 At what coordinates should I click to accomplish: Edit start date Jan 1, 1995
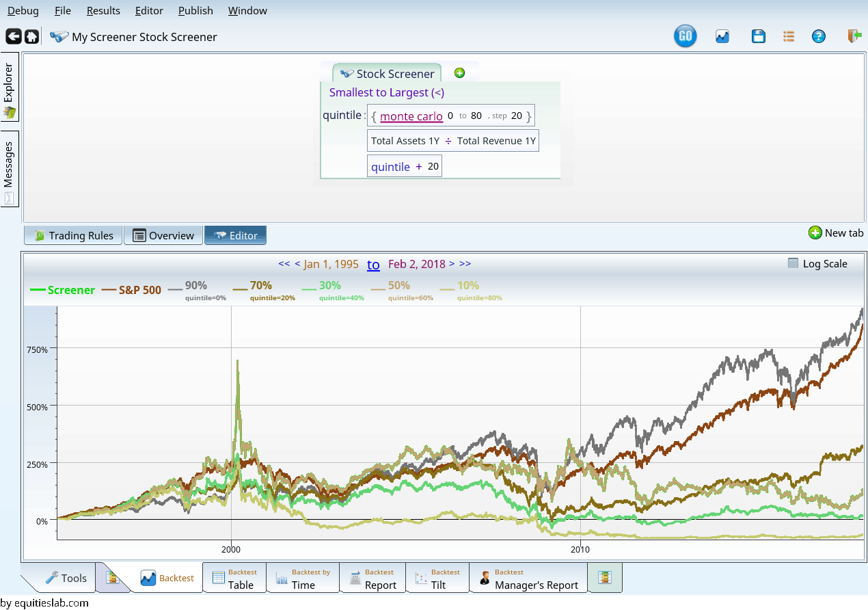331,264
